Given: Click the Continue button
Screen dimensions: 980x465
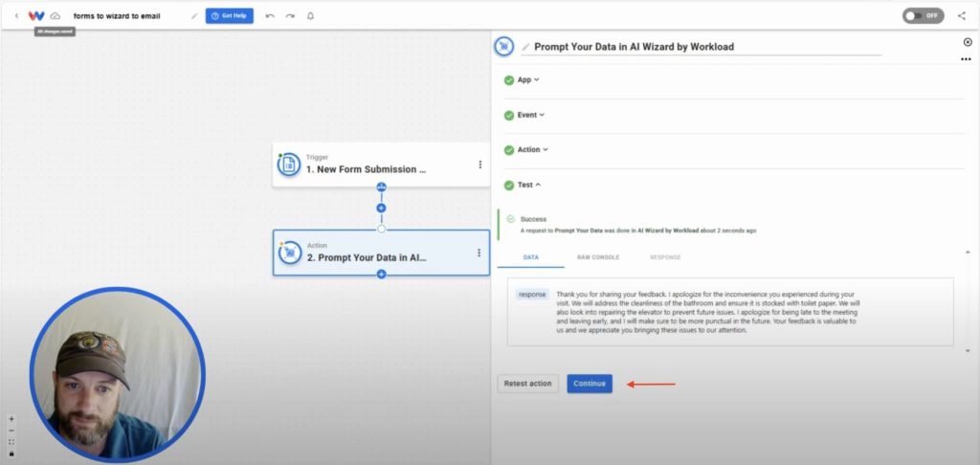Looking at the screenshot, I should point(590,384).
